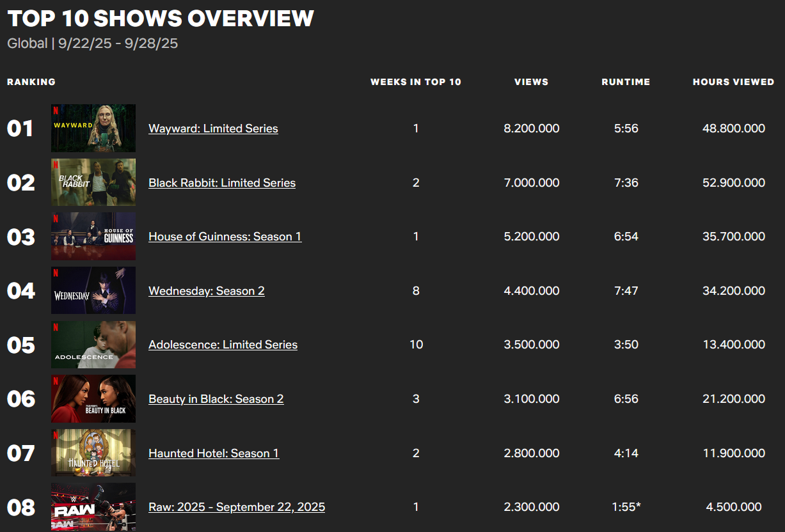Click the Haunted Hotel thumbnail

(93, 453)
